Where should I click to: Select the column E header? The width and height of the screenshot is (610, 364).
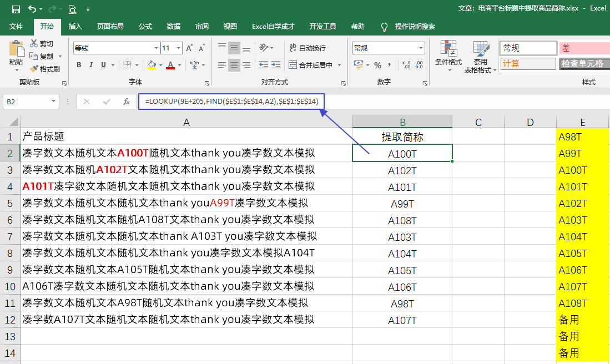[582, 123]
